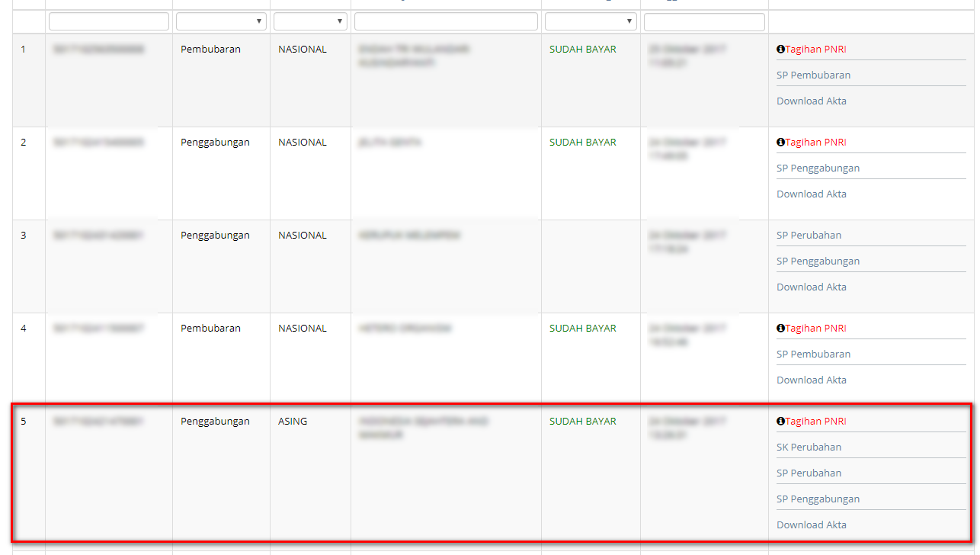980x555 pixels.
Task: Expand the filter dropdown above the NASIONAL/ASING column
Action: click(310, 21)
